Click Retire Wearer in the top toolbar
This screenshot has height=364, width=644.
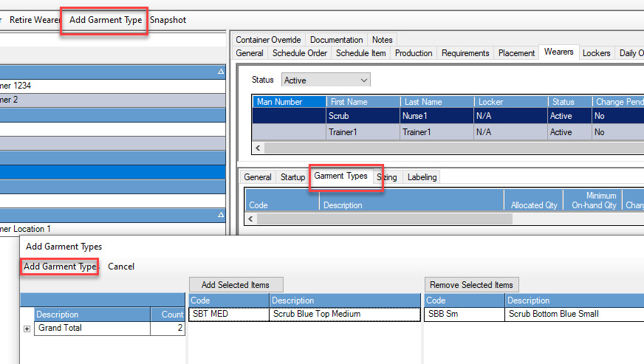point(34,21)
